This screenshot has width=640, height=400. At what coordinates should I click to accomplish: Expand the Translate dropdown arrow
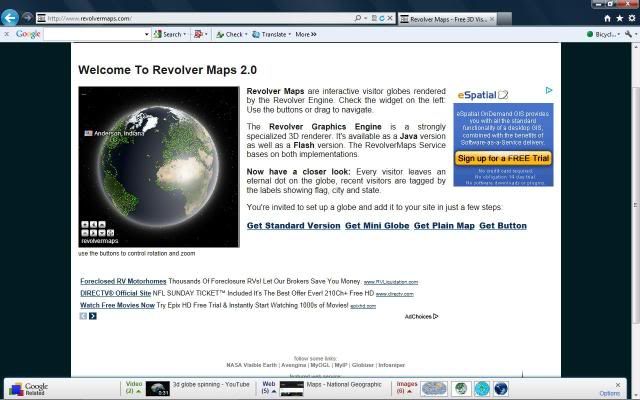point(290,35)
